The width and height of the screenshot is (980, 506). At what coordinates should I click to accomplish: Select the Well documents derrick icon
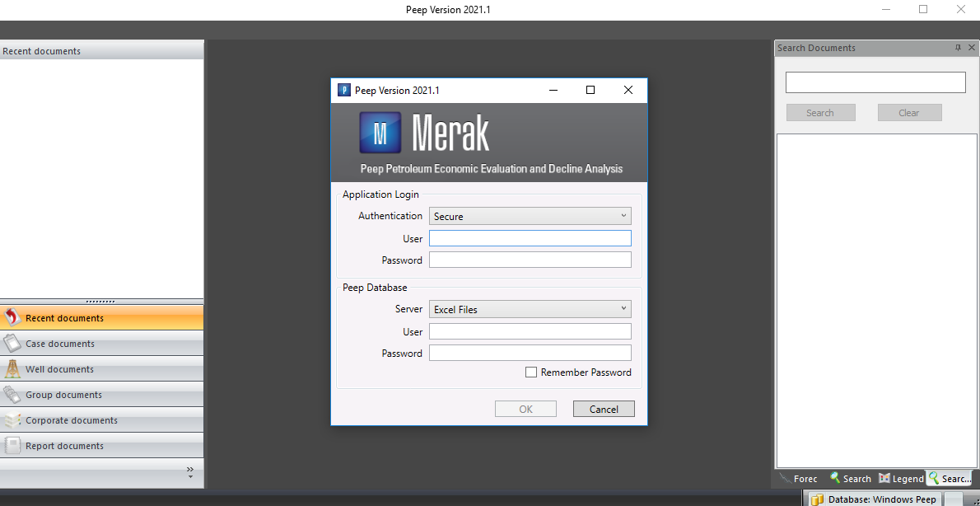(12, 369)
